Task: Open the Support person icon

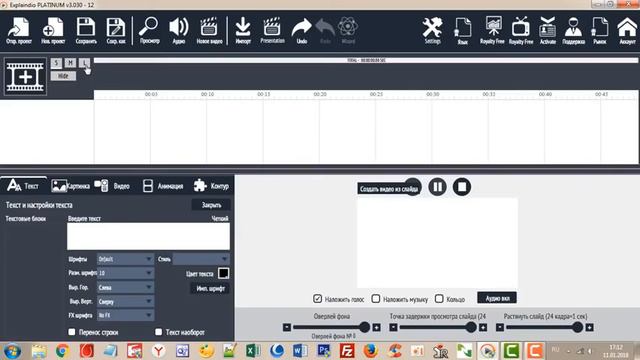Action: point(573,30)
